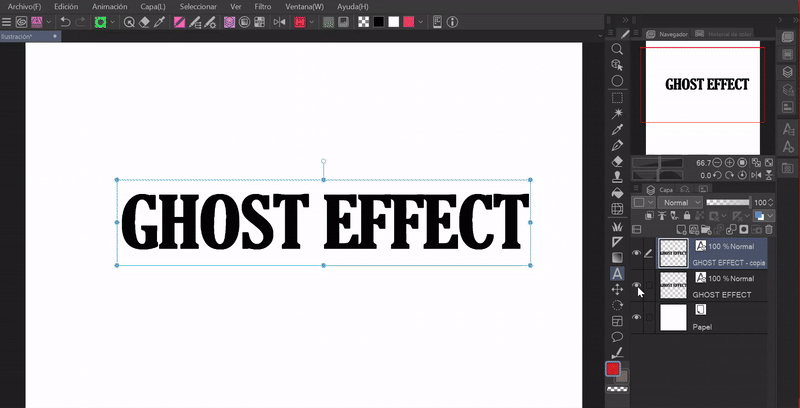This screenshot has width=800, height=408.
Task: Open the Filtro menu
Action: pos(263,7)
